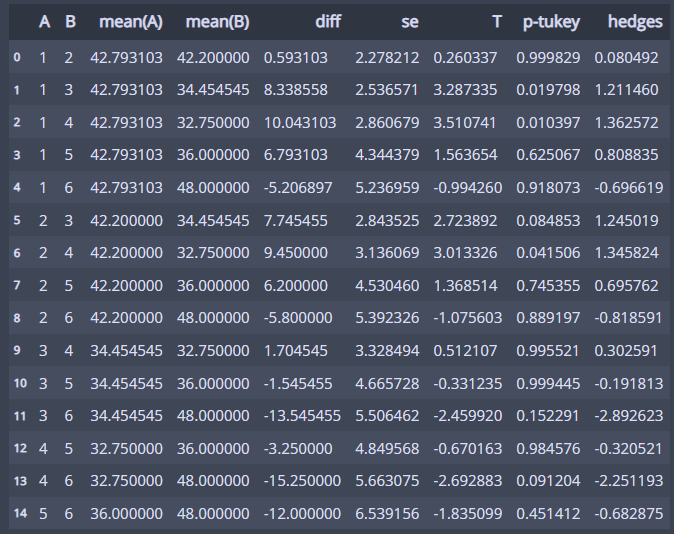This screenshot has width=674, height=534.
Task: Click the T column header
Action: point(496,21)
